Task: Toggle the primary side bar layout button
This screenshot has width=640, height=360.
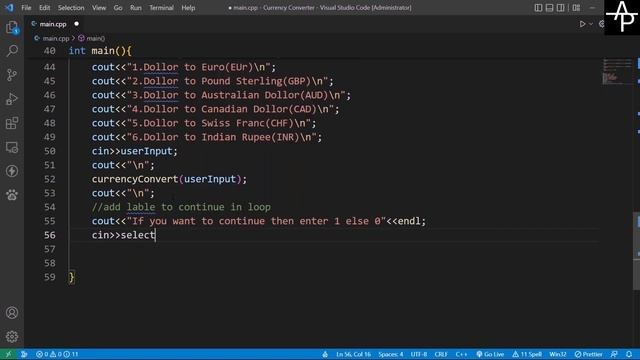Action: [x=538, y=8]
